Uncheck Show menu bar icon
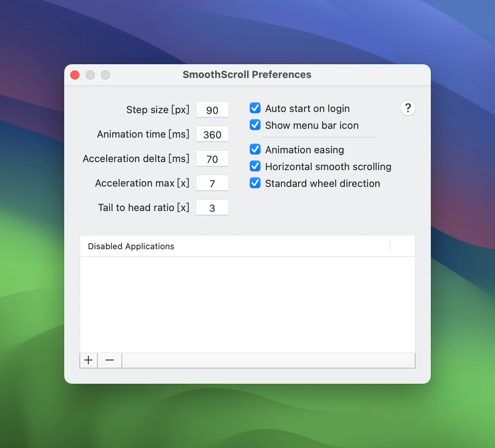Viewport: 495px width, 448px height. [255, 125]
